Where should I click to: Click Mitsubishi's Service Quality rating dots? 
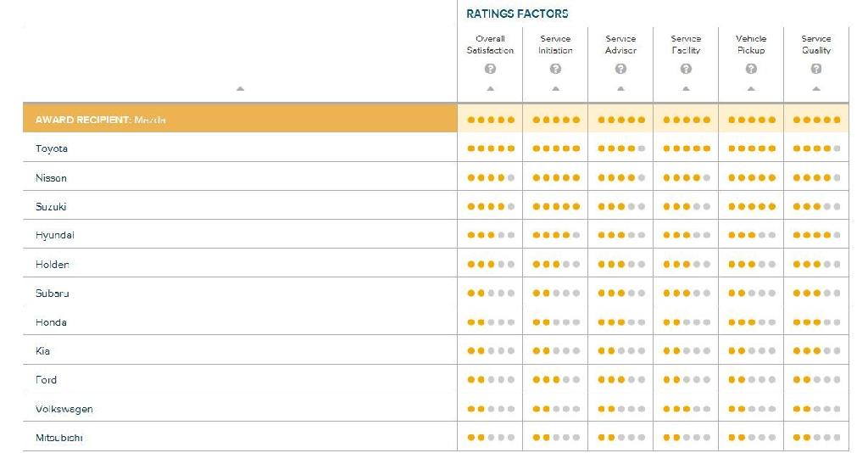pyautogui.click(x=816, y=438)
